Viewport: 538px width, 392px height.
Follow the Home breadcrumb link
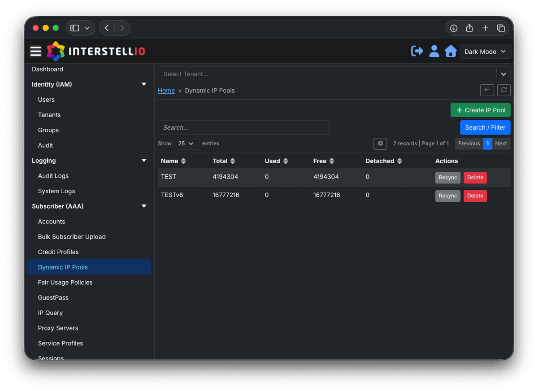[166, 91]
